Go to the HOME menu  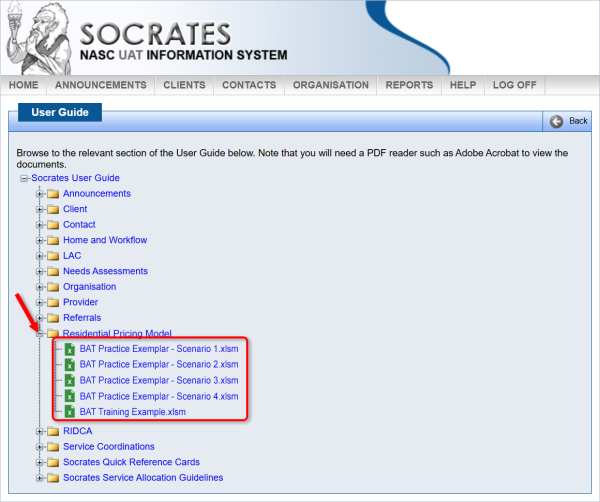click(x=24, y=85)
